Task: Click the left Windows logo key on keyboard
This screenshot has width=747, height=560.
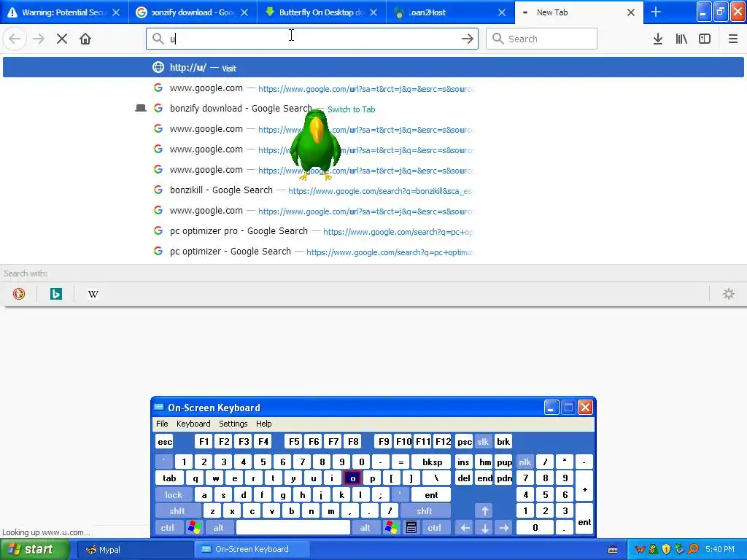Action: point(194,527)
